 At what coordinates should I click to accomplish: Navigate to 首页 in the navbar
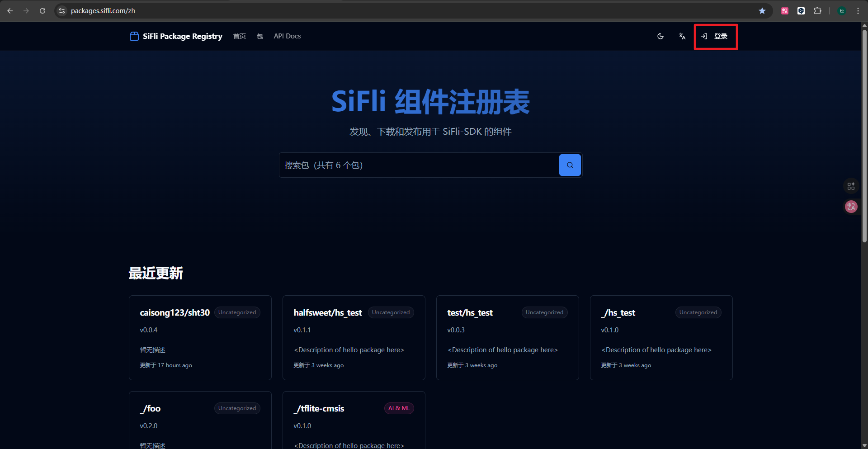[239, 36]
